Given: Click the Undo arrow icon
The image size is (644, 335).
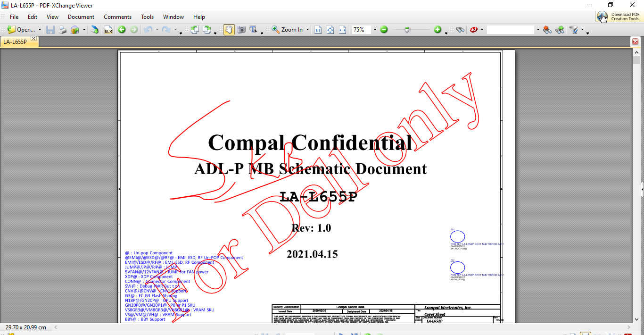Looking at the screenshot, I should point(148,30).
